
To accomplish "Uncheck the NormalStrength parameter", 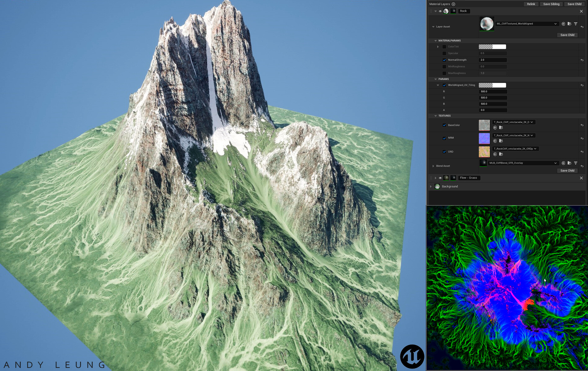I will click(x=444, y=60).
